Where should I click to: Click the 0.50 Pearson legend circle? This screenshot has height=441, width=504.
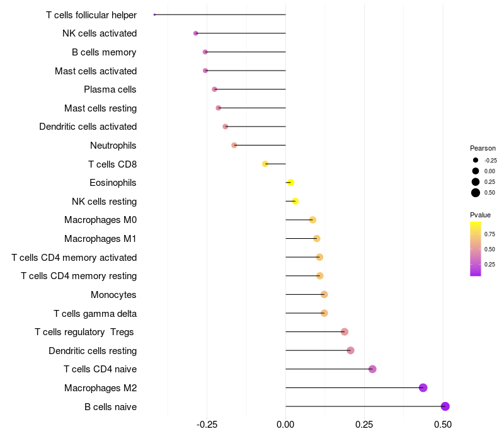pyautogui.click(x=476, y=193)
